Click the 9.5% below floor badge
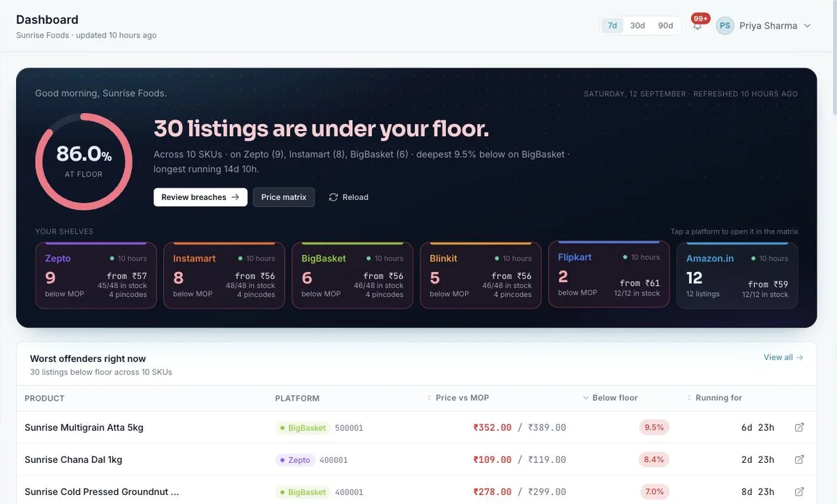This screenshot has height=504, width=837. 654,427
